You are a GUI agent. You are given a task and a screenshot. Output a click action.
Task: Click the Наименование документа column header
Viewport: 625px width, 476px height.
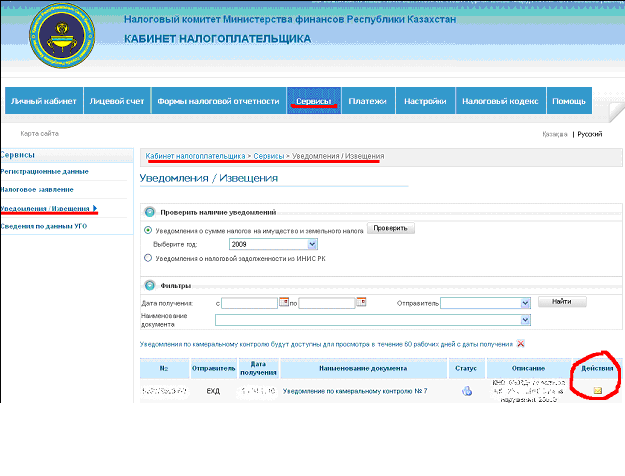click(364, 368)
